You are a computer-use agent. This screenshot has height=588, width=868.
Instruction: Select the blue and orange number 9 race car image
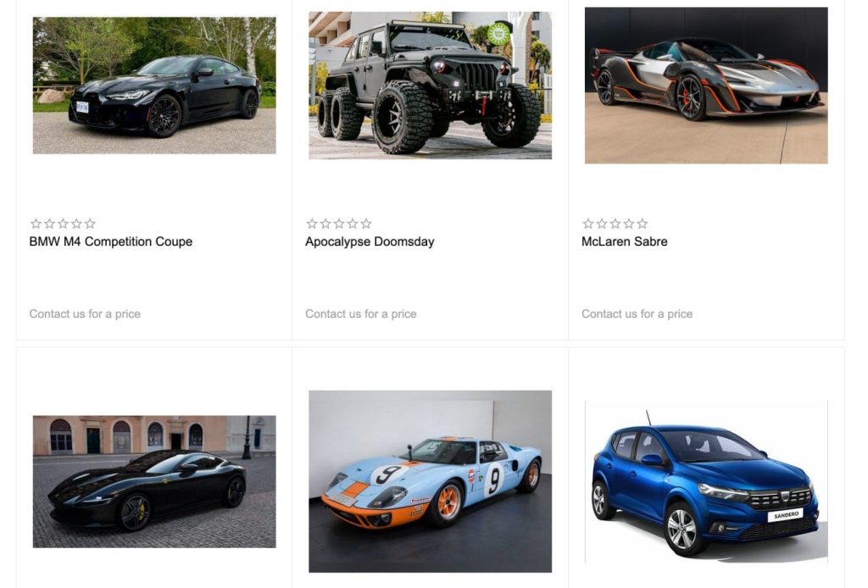pyautogui.click(x=430, y=481)
